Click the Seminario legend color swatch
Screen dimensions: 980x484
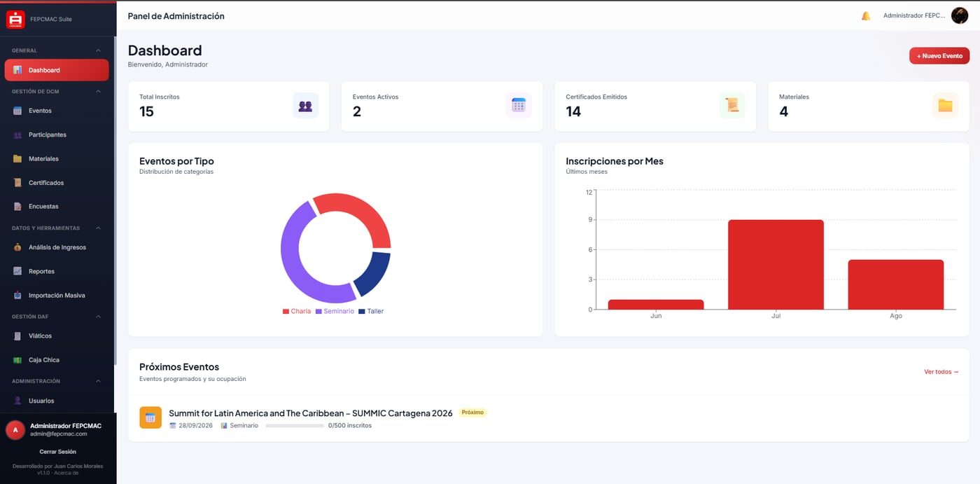click(318, 311)
